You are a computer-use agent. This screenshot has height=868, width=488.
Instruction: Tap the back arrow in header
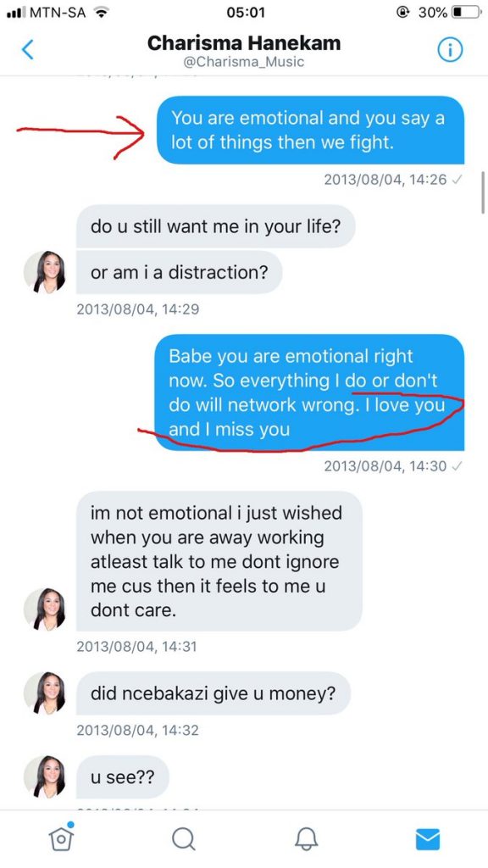tap(28, 50)
